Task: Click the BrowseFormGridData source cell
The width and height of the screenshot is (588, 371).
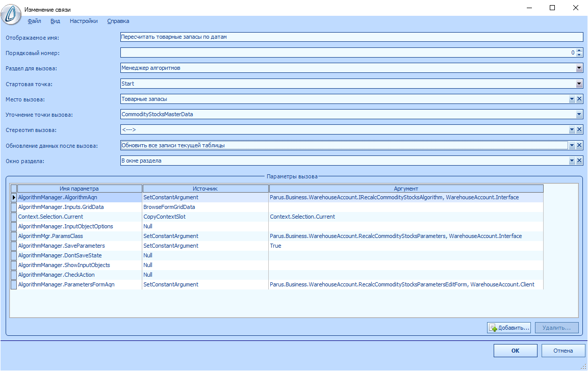Action: (206, 207)
